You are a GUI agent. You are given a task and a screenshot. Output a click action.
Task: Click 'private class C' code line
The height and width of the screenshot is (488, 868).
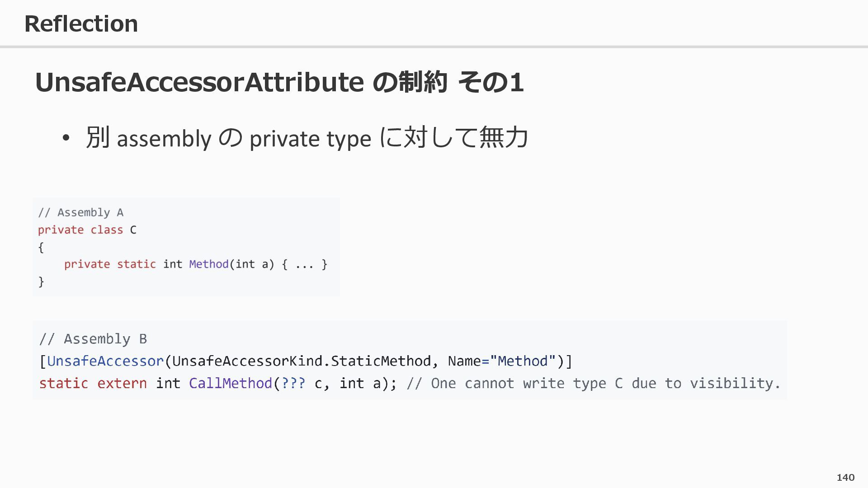87,230
